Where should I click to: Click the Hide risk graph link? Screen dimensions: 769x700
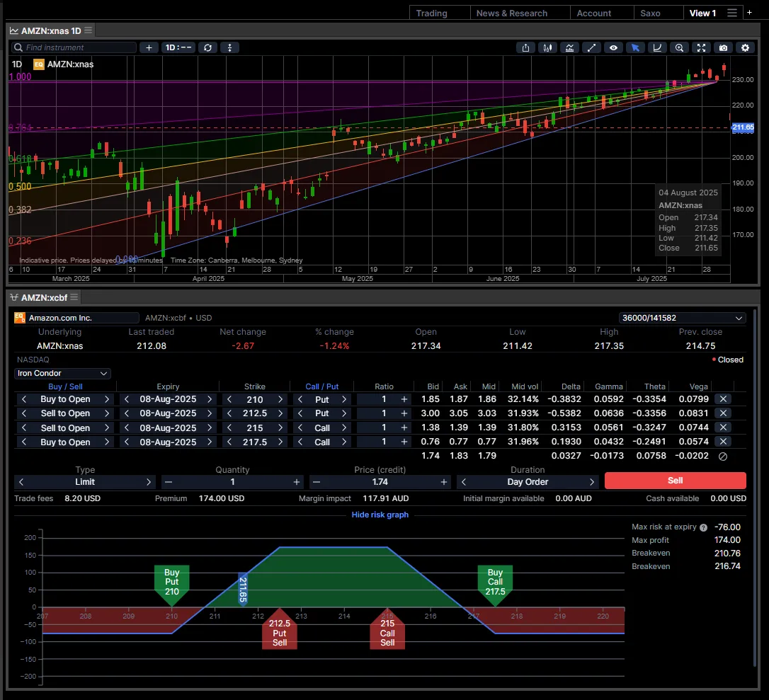pos(380,515)
